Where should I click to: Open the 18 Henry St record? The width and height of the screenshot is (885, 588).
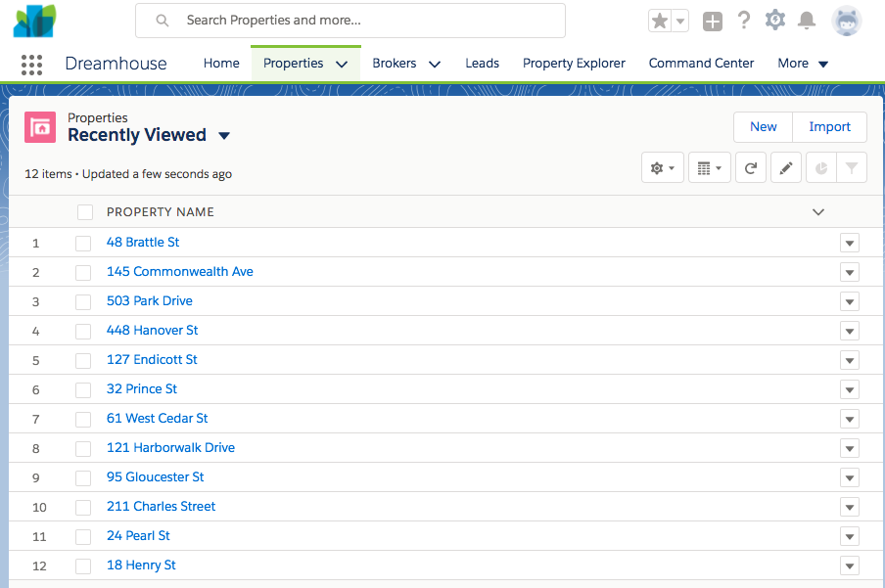[x=141, y=565]
